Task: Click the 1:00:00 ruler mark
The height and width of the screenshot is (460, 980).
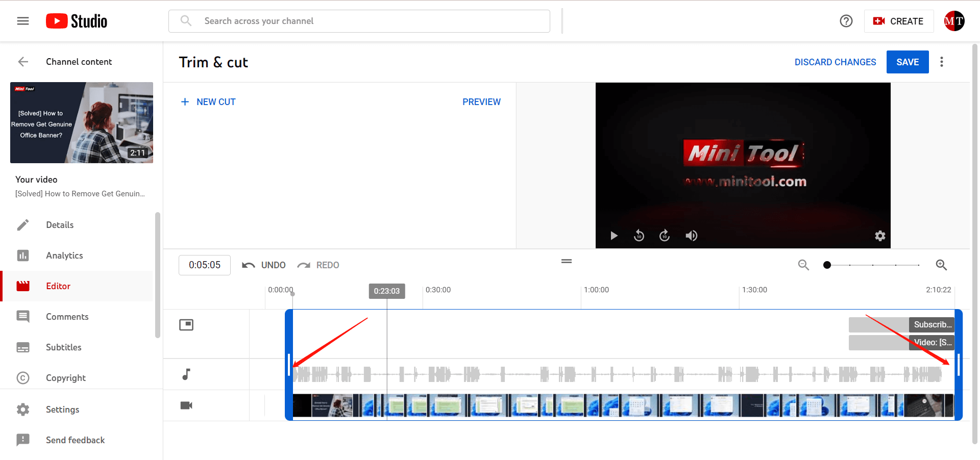Action: coord(596,290)
